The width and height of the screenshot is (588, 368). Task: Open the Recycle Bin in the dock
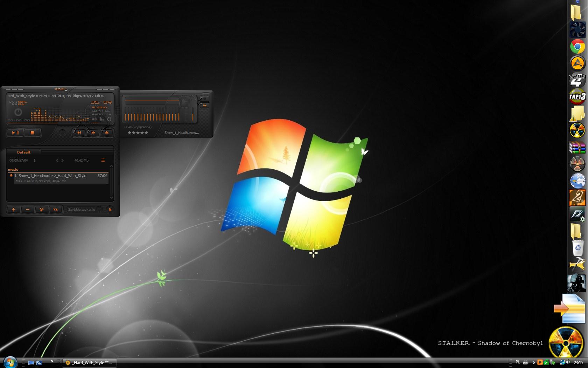tap(577, 248)
